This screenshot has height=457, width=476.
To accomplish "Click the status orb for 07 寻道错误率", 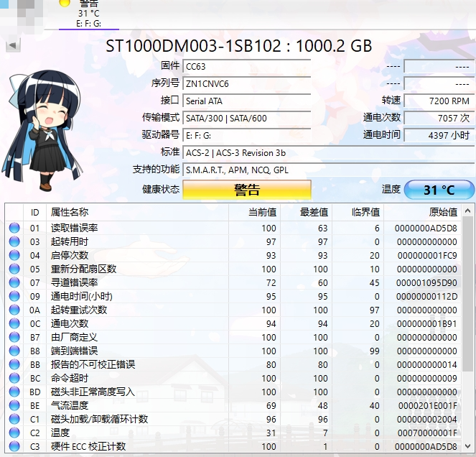I will coord(14,282).
